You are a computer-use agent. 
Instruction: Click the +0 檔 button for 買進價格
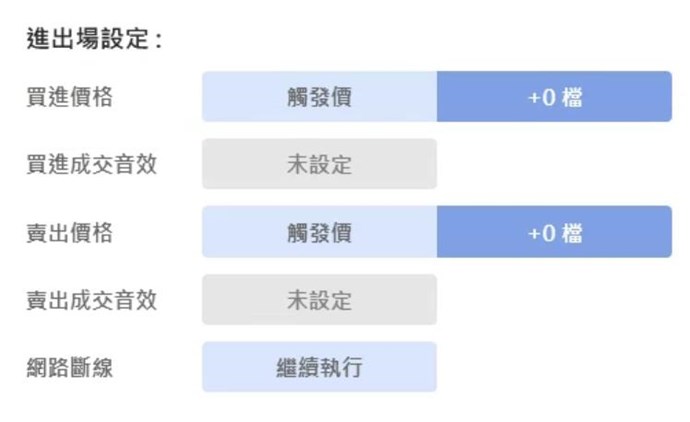click(x=554, y=97)
